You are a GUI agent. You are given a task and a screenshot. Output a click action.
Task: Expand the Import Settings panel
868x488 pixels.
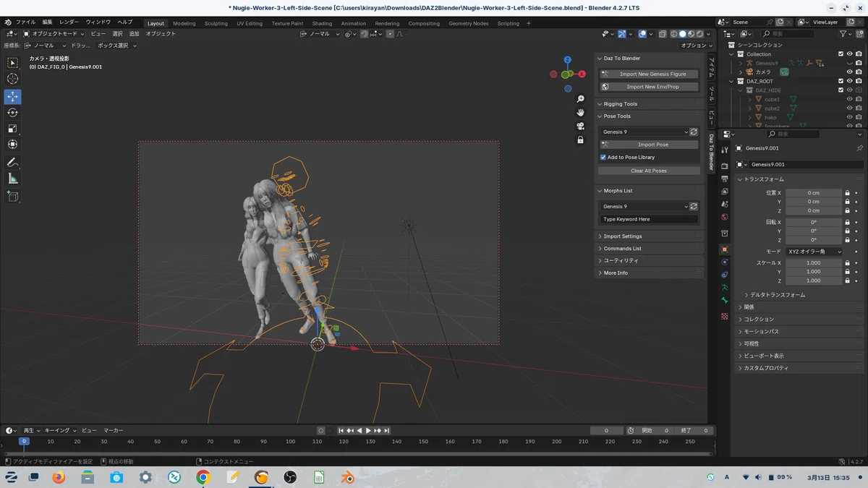649,236
